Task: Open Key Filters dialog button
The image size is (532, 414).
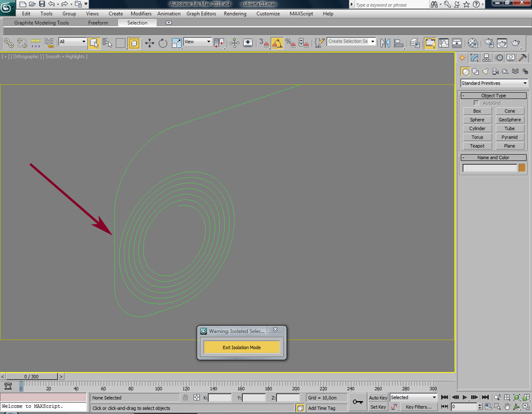Action: point(419,407)
